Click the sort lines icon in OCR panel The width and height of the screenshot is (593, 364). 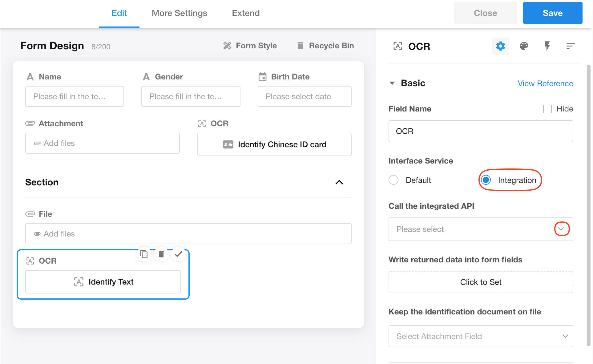click(571, 46)
